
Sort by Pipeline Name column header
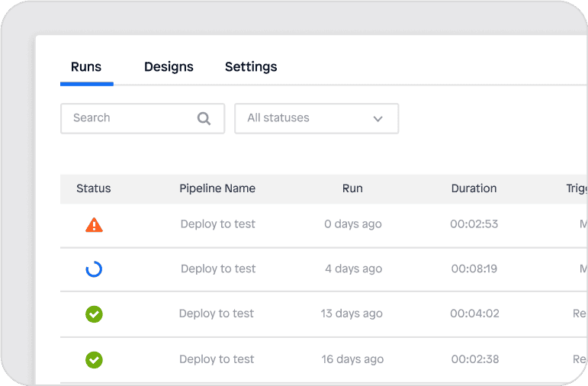217,188
